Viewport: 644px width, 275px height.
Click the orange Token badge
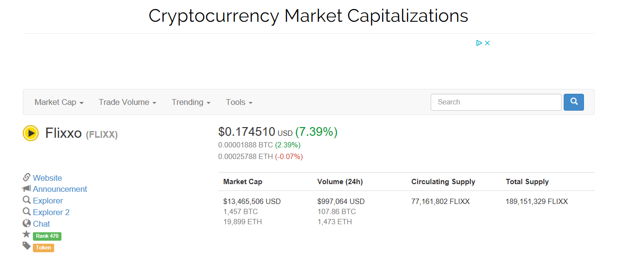44,247
